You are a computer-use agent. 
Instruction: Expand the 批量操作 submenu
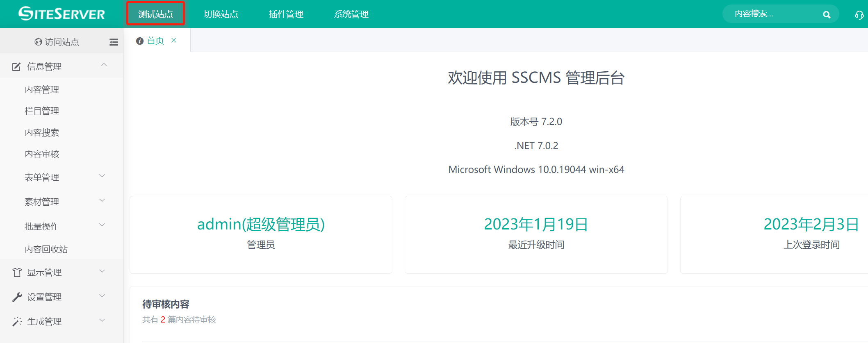pos(102,225)
